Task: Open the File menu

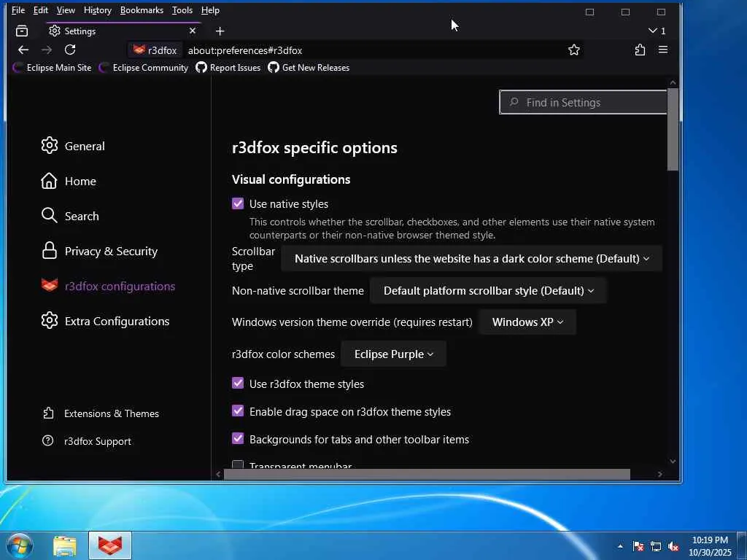Action: (18, 10)
